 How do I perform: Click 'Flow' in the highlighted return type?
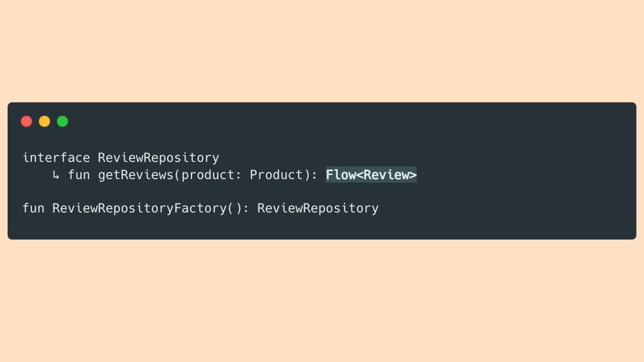(341, 175)
